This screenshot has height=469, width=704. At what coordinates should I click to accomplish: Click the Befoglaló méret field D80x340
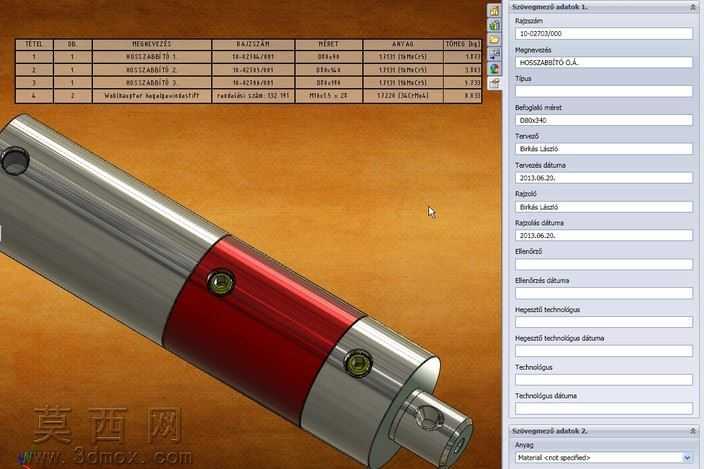(x=603, y=120)
